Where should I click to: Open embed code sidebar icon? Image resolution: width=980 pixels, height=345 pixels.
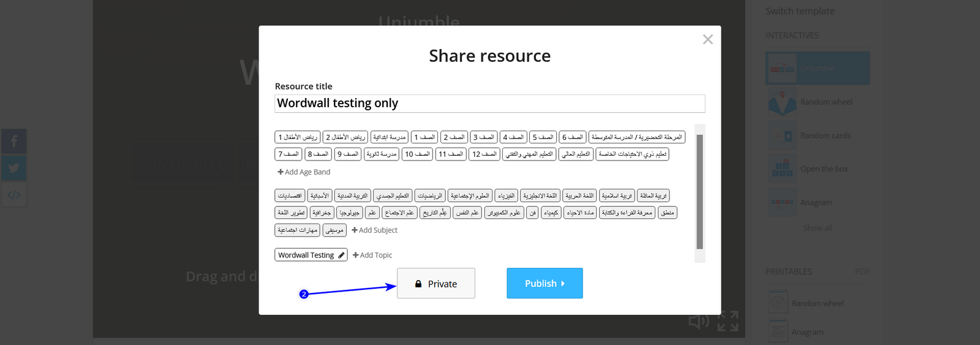click(13, 195)
